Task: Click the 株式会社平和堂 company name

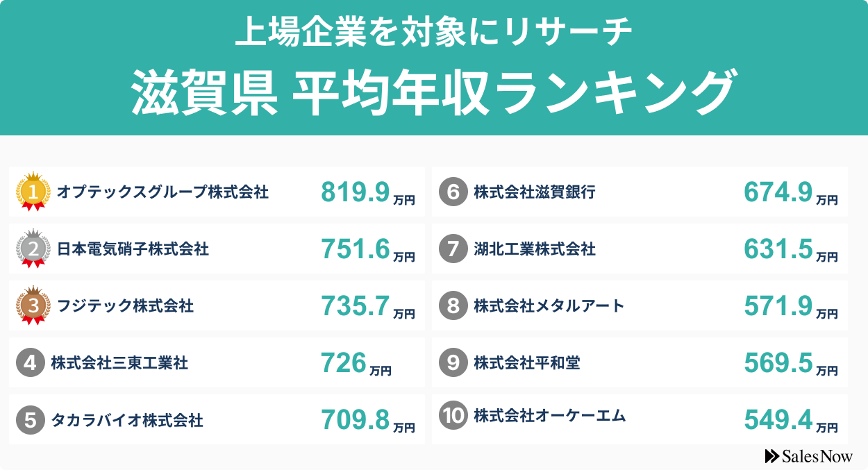Action: point(526,362)
